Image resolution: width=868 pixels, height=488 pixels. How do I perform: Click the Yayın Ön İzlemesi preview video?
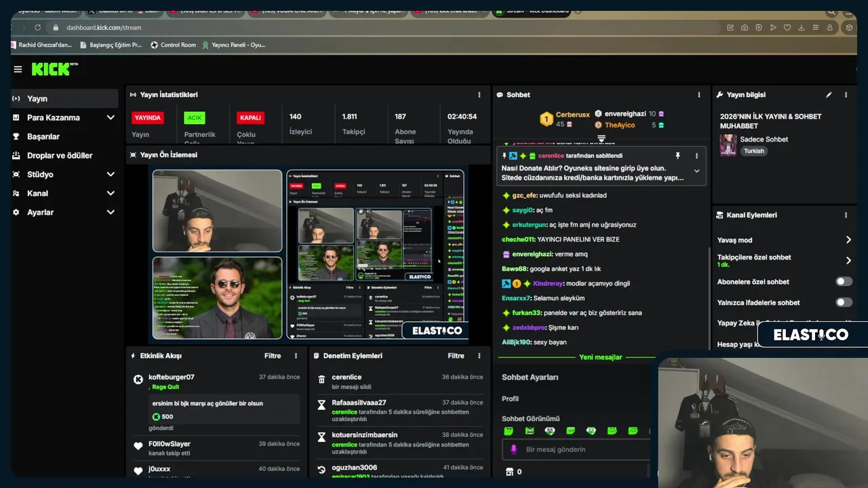coord(309,254)
